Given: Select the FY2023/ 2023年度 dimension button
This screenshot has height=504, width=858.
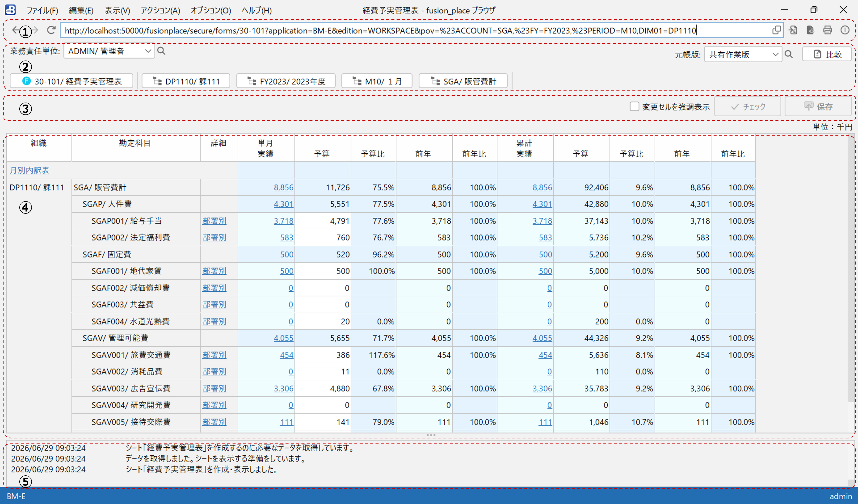Looking at the screenshot, I should [x=286, y=81].
